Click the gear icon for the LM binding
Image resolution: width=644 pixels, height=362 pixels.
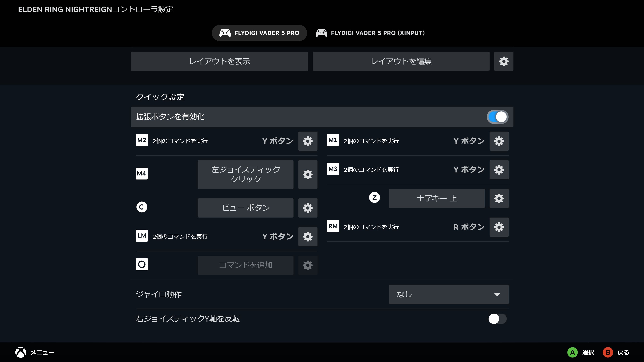(x=308, y=237)
